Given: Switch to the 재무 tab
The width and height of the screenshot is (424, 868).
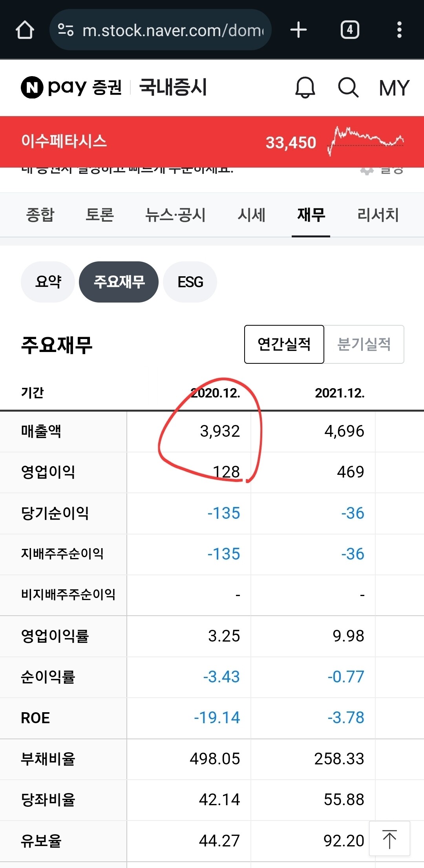Looking at the screenshot, I should (x=310, y=215).
